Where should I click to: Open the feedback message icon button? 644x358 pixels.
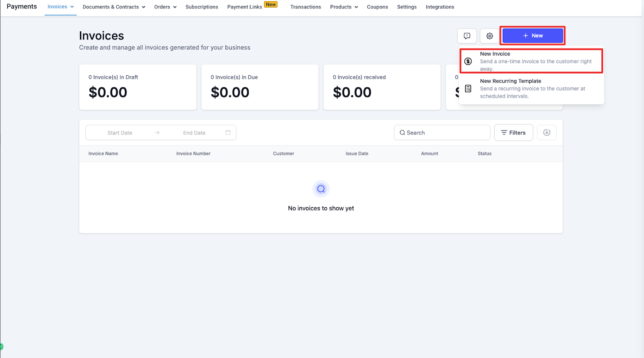467,36
